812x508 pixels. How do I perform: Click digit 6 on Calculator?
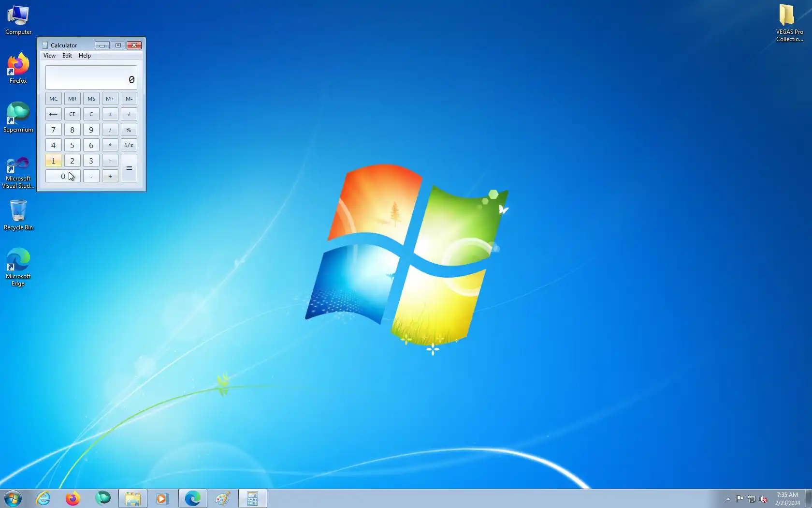pos(91,145)
